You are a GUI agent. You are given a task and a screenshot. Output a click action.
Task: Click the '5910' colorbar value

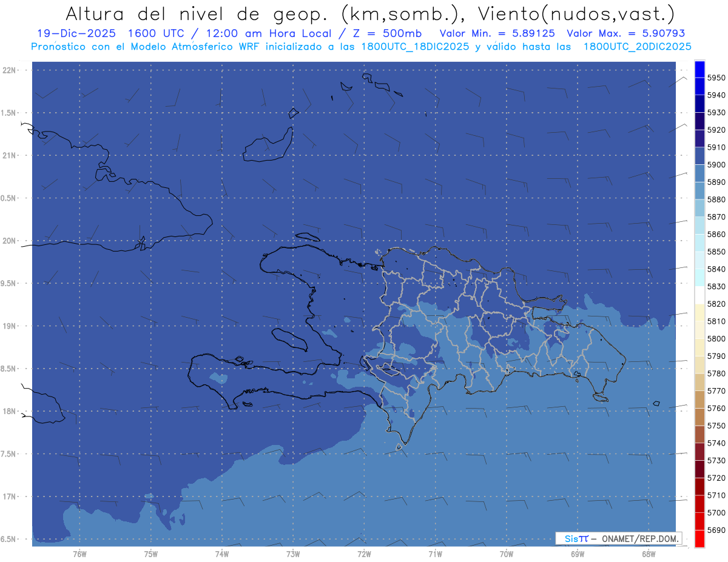pyautogui.click(x=716, y=147)
